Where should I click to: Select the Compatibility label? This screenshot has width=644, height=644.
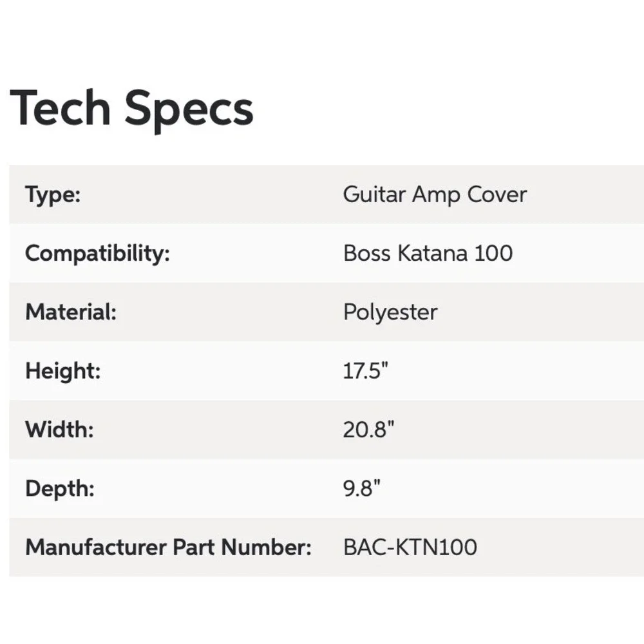(97, 254)
